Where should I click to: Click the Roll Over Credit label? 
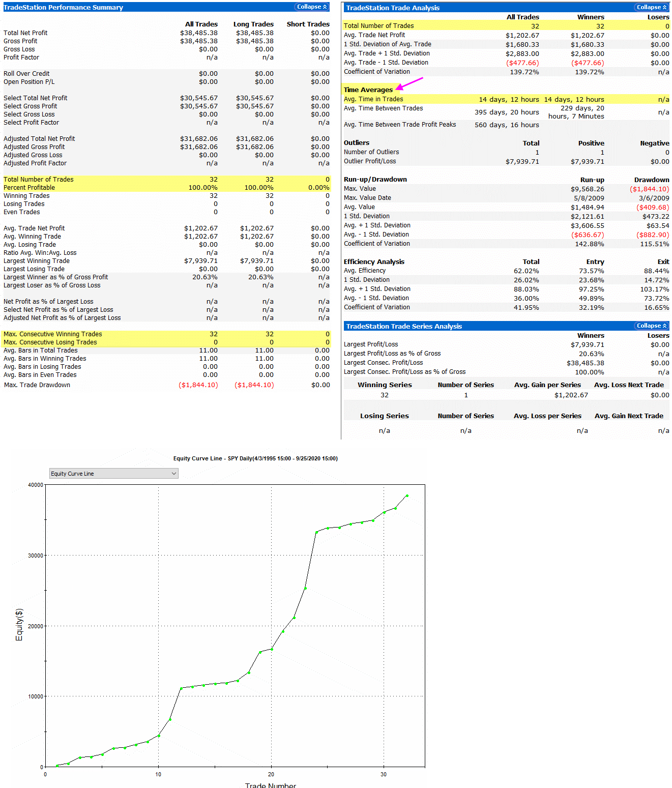pos(26,74)
